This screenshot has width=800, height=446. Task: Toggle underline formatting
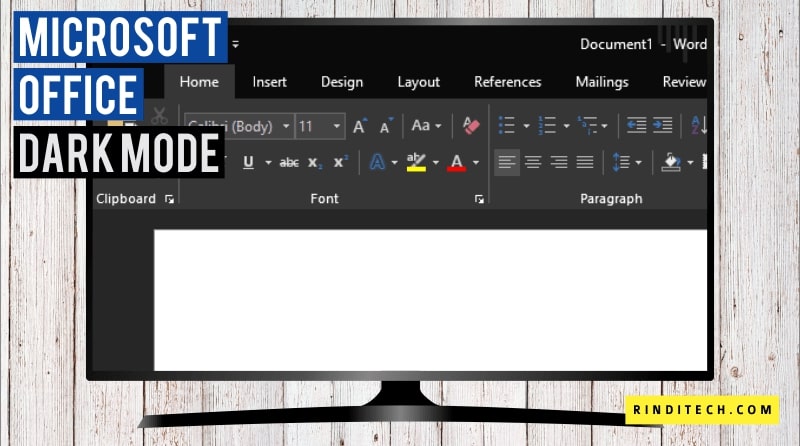248,162
